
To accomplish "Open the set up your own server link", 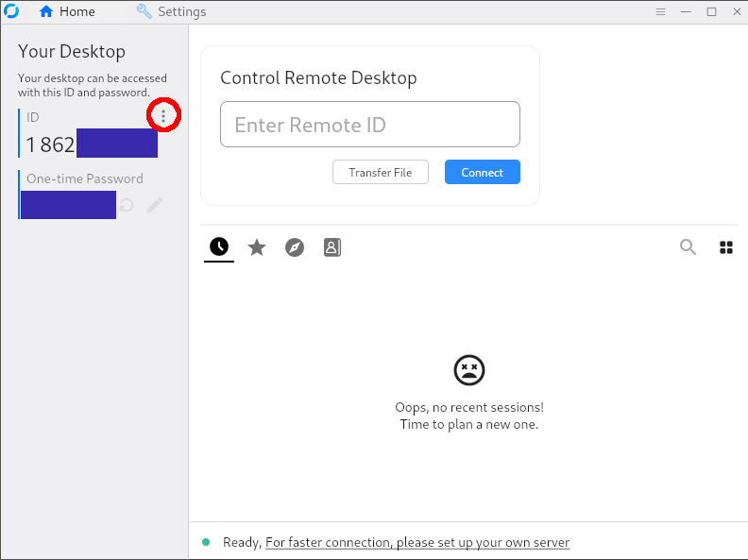I will click(x=417, y=542).
